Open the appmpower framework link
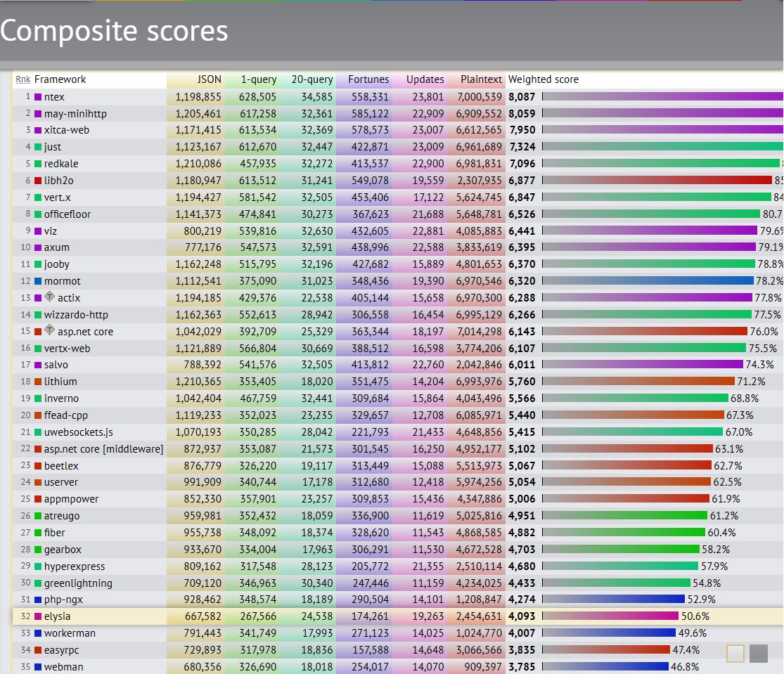 [71, 499]
